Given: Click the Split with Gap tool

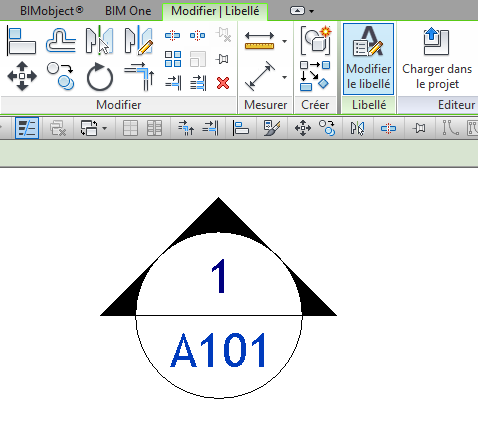Looking at the screenshot, I should [x=197, y=35].
